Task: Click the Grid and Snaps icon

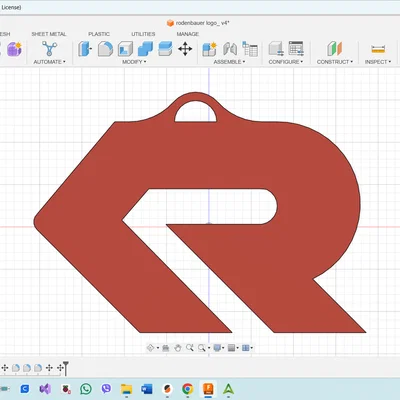Action: [x=231, y=348]
